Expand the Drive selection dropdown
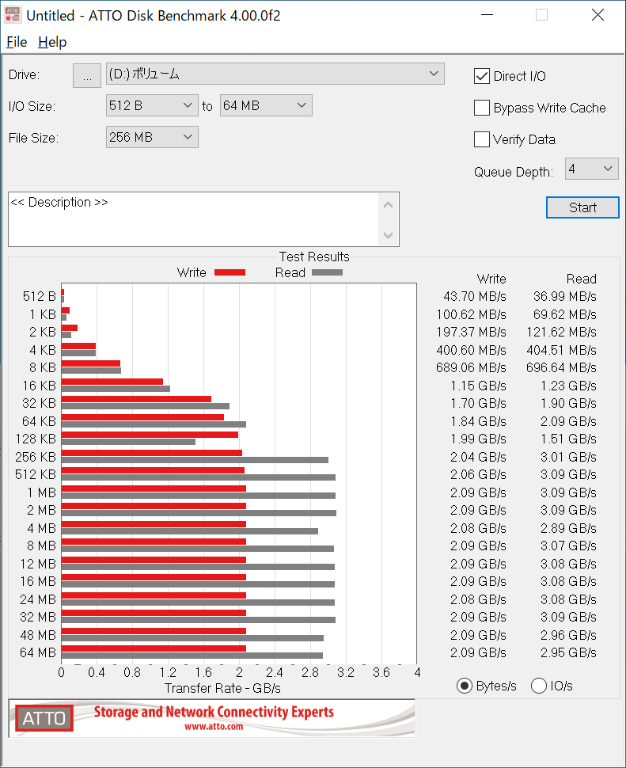The width and height of the screenshot is (626, 768). (275, 74)
